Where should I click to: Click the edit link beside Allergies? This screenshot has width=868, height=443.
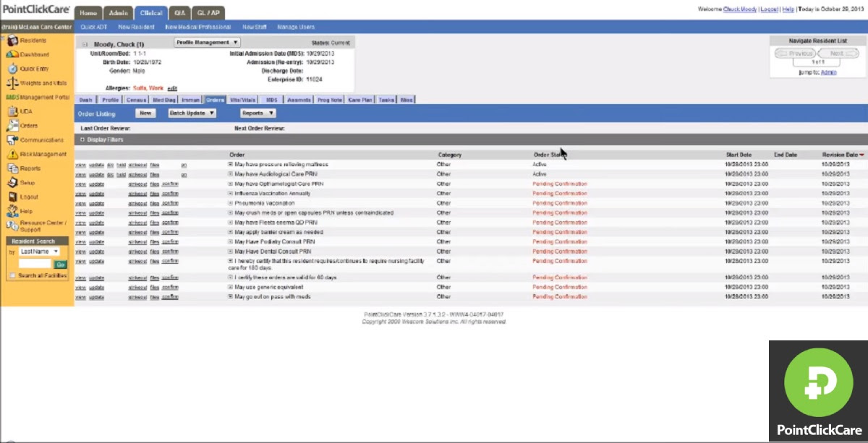pos(172,87)
